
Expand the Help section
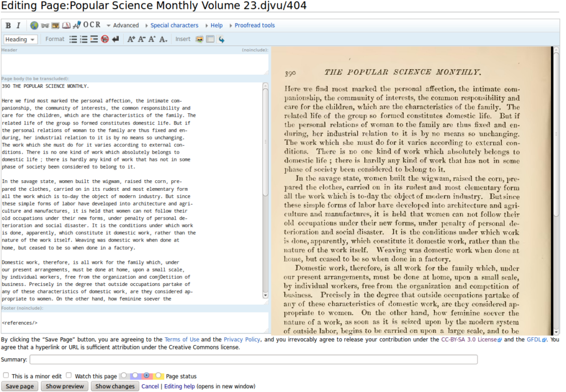(x=214, y=25)
